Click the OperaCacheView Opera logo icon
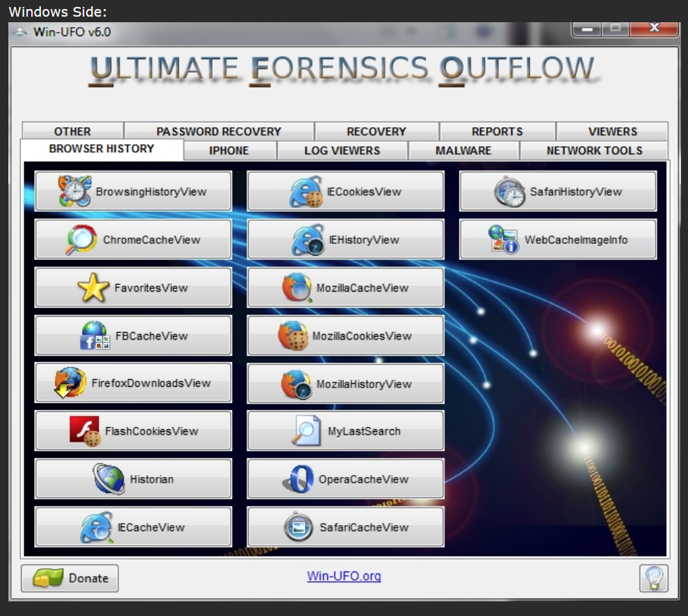 (x=298, y=478)
